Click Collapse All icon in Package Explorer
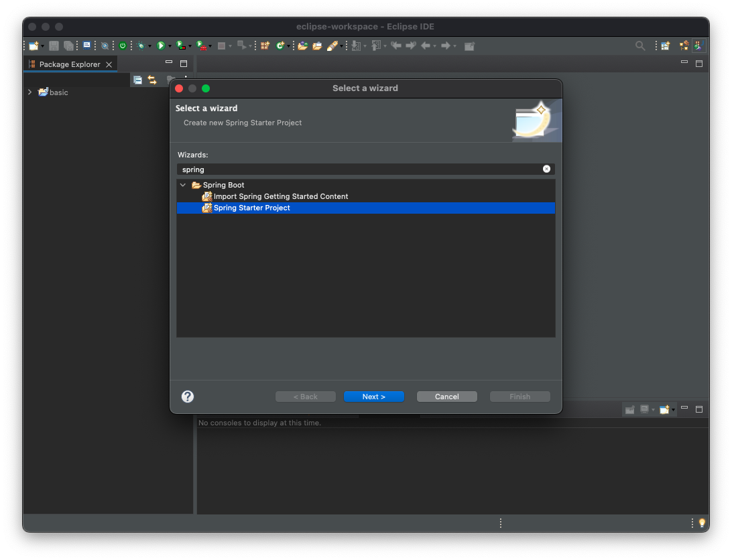 point(137,80)
